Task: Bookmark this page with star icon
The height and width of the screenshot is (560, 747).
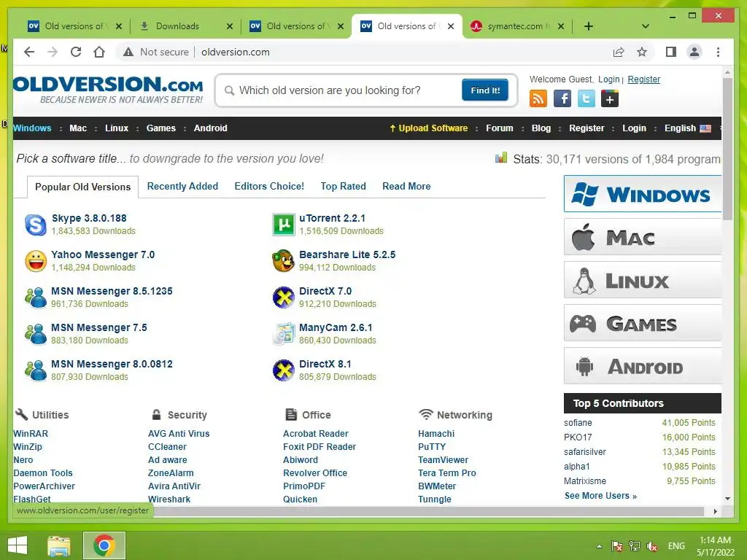Action: 642,52
